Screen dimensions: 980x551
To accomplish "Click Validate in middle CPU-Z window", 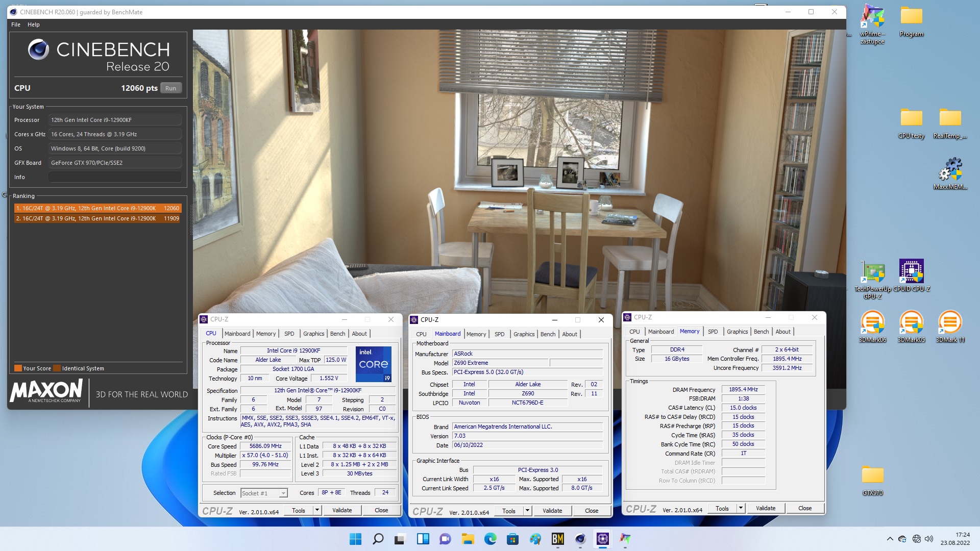I will coord(552,511).
